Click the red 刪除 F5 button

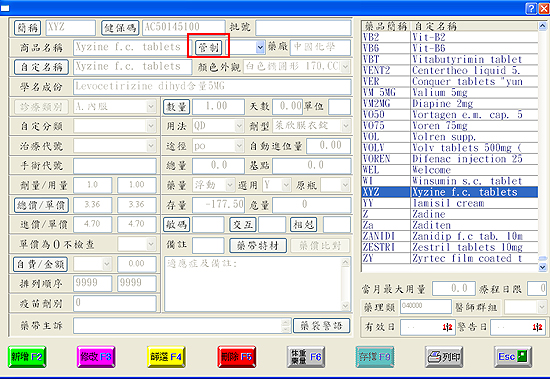[x=236, y=357]
